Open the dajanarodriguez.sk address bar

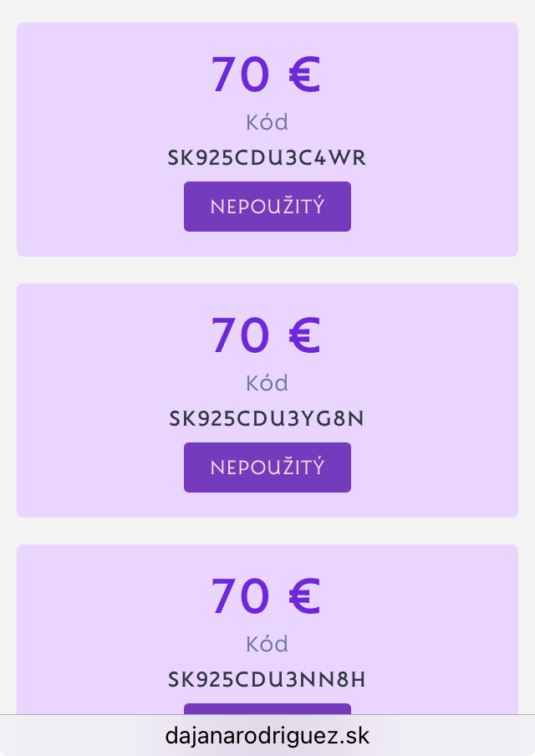[267, 736]
